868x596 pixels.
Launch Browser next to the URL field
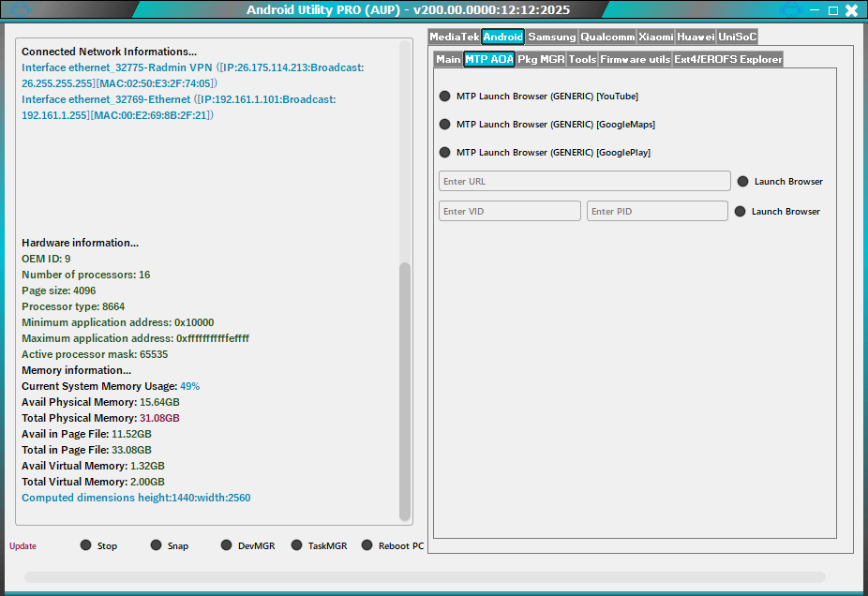[x=743, y=182]
